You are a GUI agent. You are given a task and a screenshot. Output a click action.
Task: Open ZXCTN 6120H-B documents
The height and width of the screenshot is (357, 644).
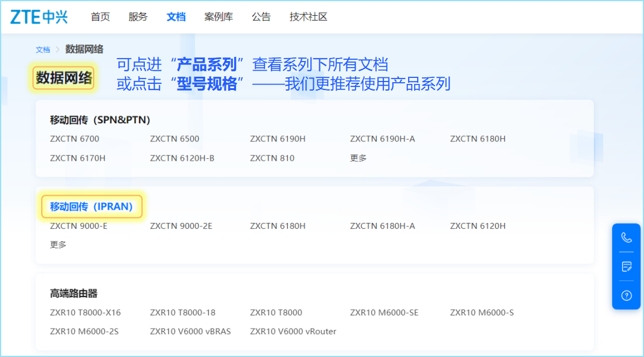coord(182,158)
